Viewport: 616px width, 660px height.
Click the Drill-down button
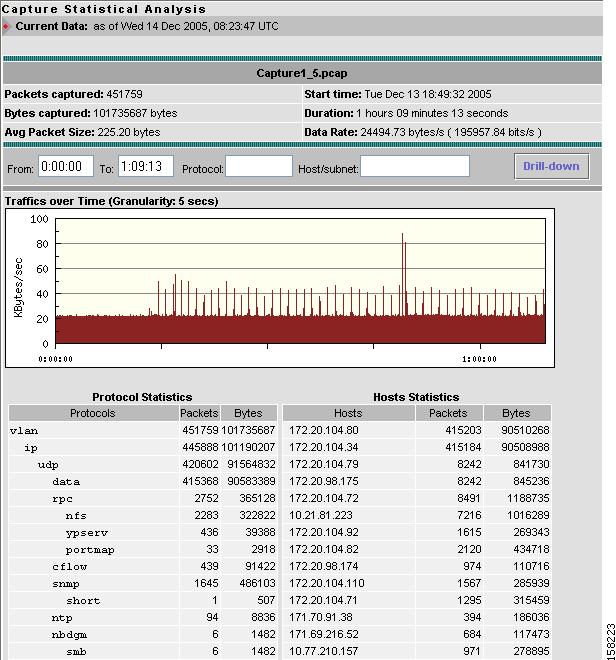pyautogui.click(x=551, y=166)
